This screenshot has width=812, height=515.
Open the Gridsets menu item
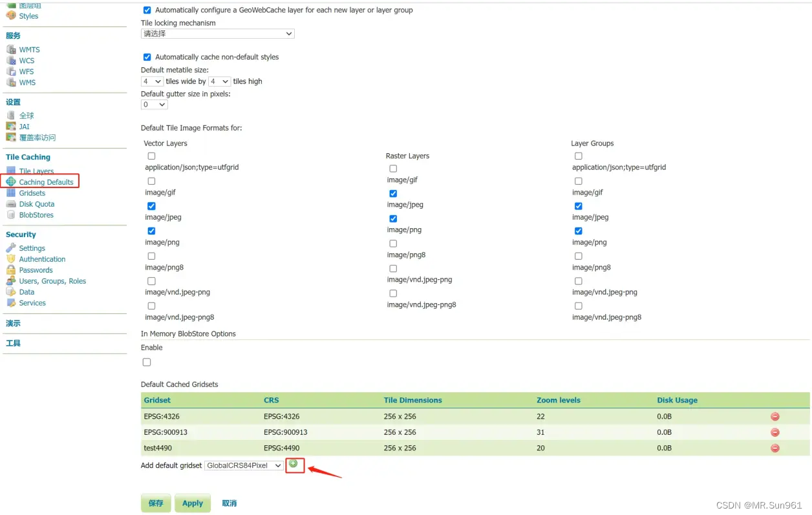tap(32, 193)
